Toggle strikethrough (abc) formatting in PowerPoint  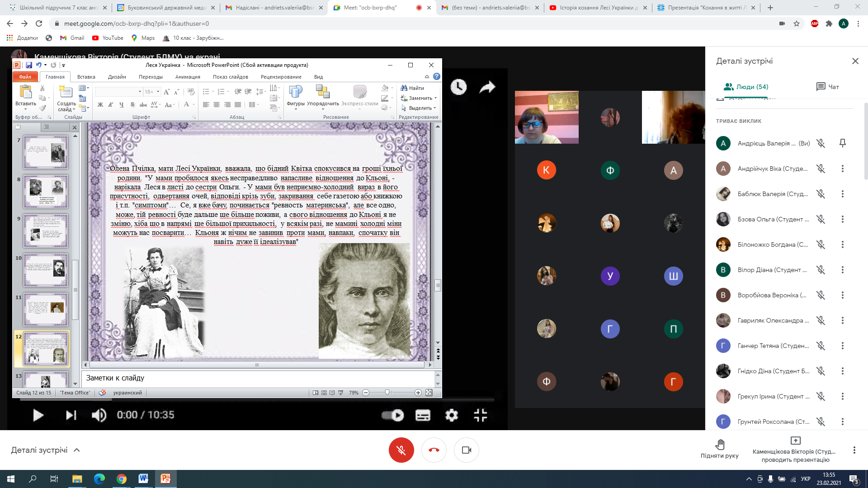tap(143, 105)
